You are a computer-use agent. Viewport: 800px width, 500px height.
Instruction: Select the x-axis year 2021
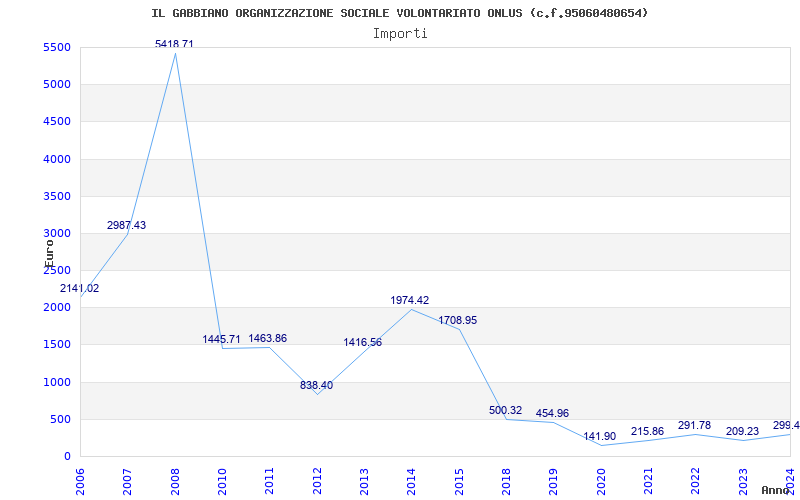pyautogui.click(x=648, y=481)
